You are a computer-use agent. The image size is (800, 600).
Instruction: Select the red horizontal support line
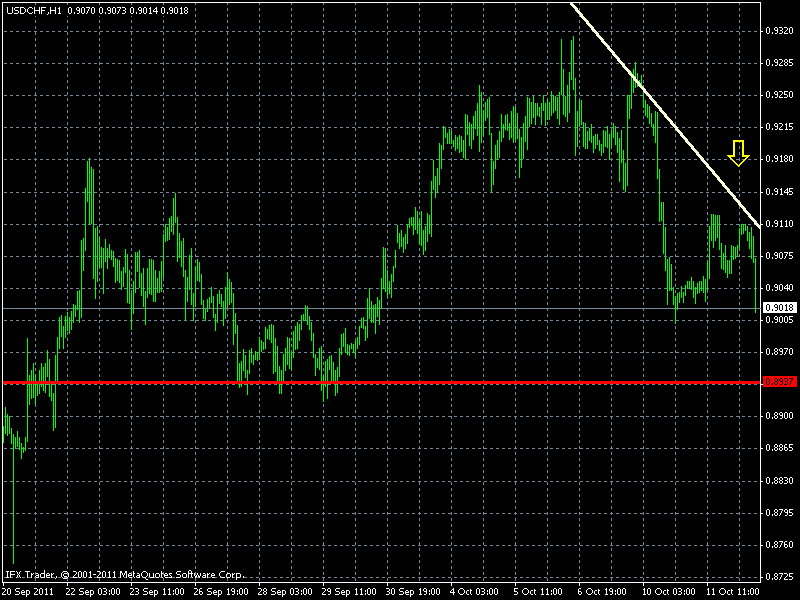point(382,382)
